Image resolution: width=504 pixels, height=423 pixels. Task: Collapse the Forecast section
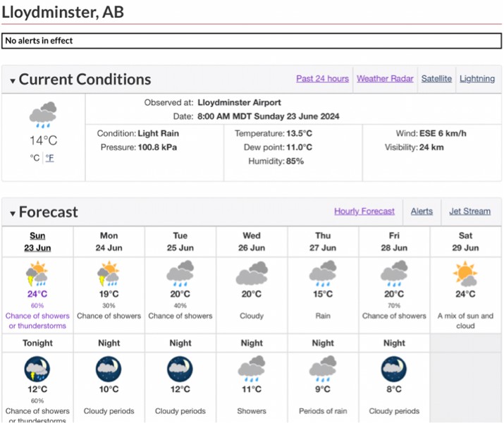point(13,213)
